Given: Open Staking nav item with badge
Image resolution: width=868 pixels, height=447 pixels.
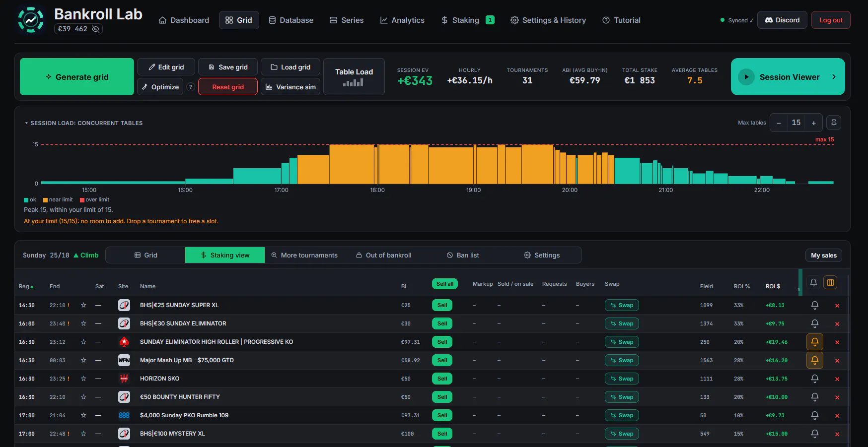Looking at the screenshot, I should 467,20.
